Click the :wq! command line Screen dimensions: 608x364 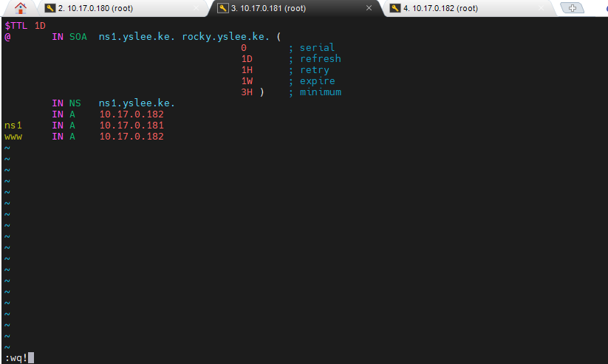(16, 358)
